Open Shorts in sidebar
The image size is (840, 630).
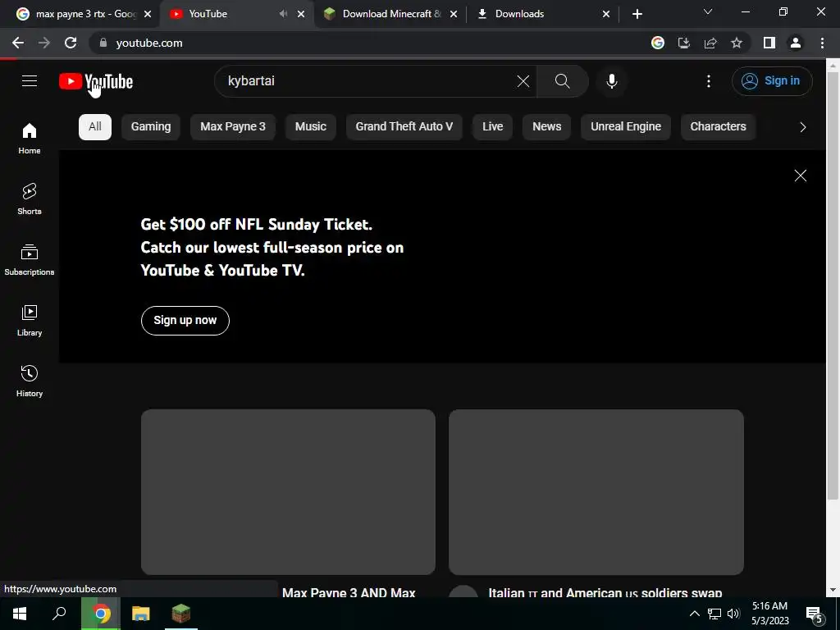(x=30, y=199)
